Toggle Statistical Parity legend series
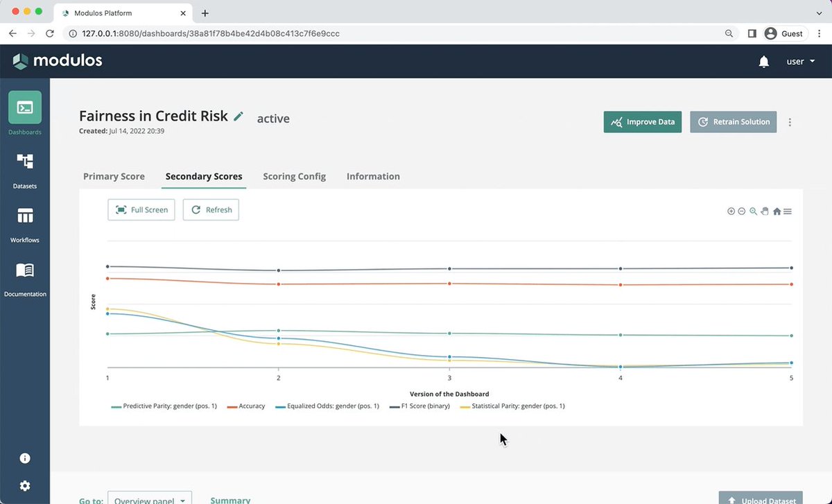The image size is (832, 504). coord(512,406)
